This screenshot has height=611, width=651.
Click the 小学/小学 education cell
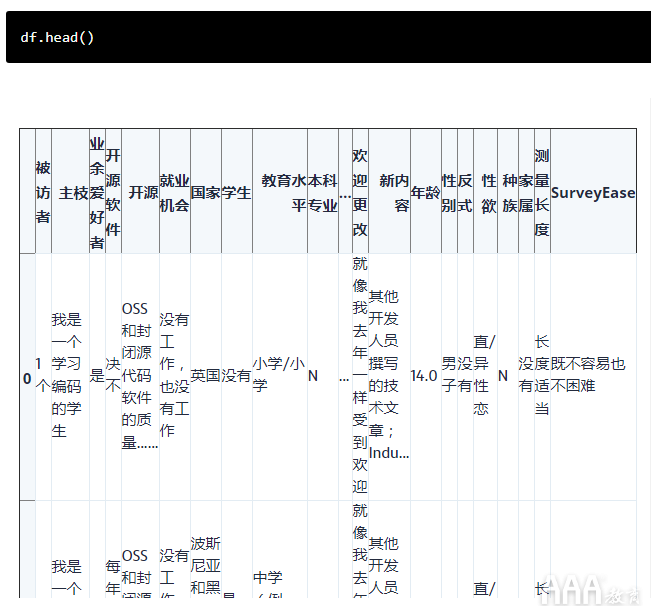click(280, 377)
